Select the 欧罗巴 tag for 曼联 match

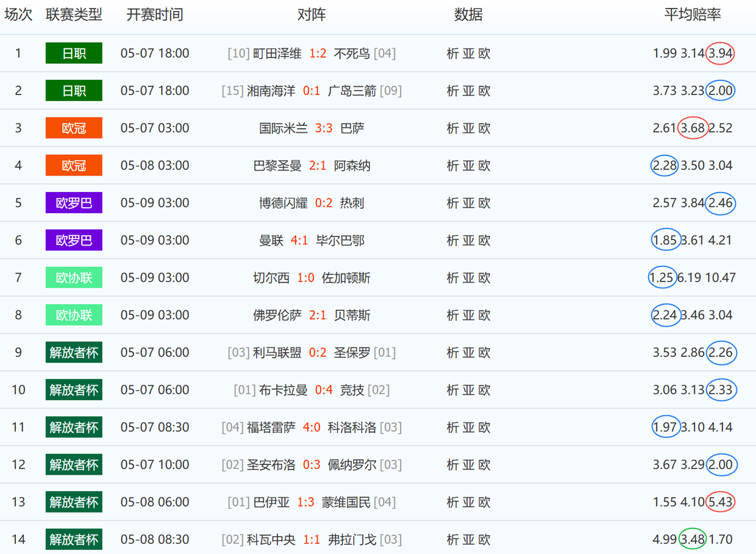[x=74, y=240]
